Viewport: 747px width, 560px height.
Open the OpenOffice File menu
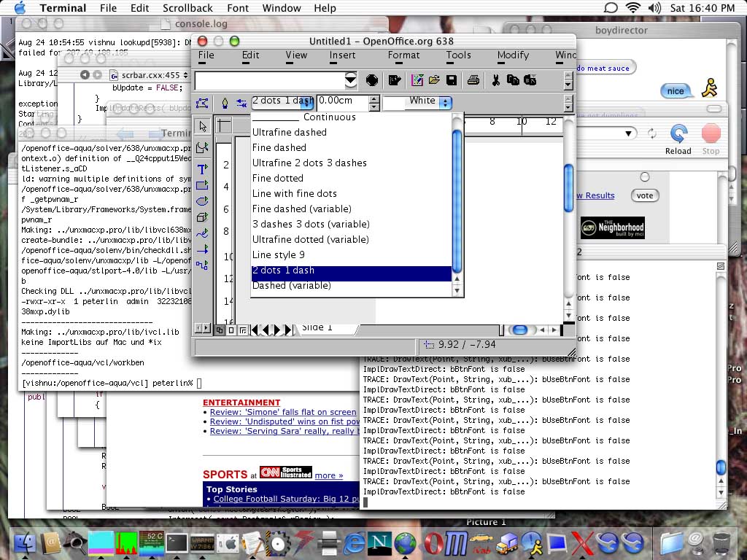tap(206, 55)
